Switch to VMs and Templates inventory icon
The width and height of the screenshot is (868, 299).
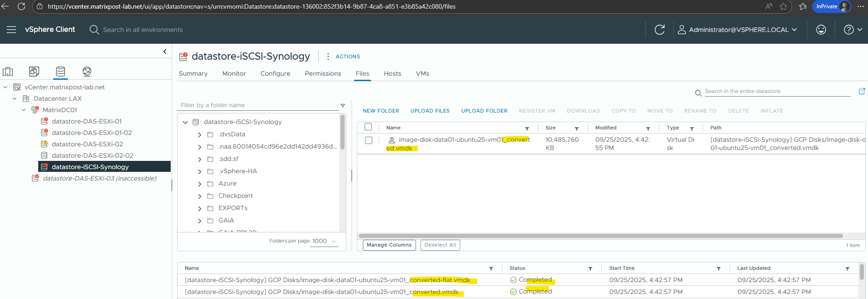[x=34, y=72]
